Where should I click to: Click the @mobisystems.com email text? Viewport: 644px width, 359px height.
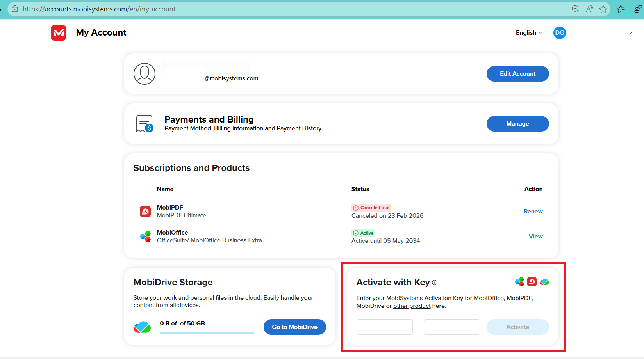(231, 78)
